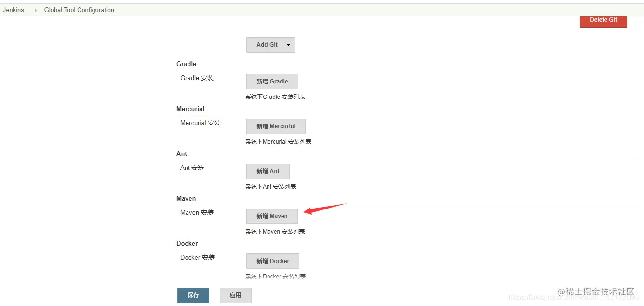Click 系统下Ant 安装列表 description

coord(271,187)
